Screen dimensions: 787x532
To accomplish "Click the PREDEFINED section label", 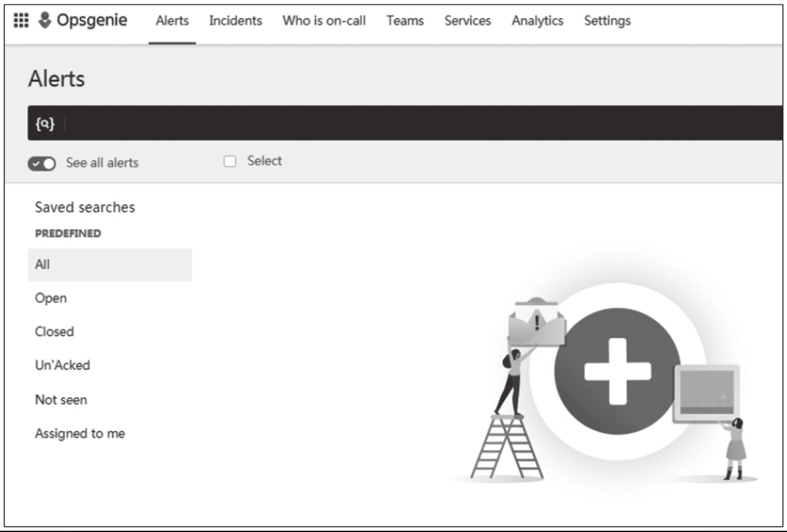I will coord(68,234).
